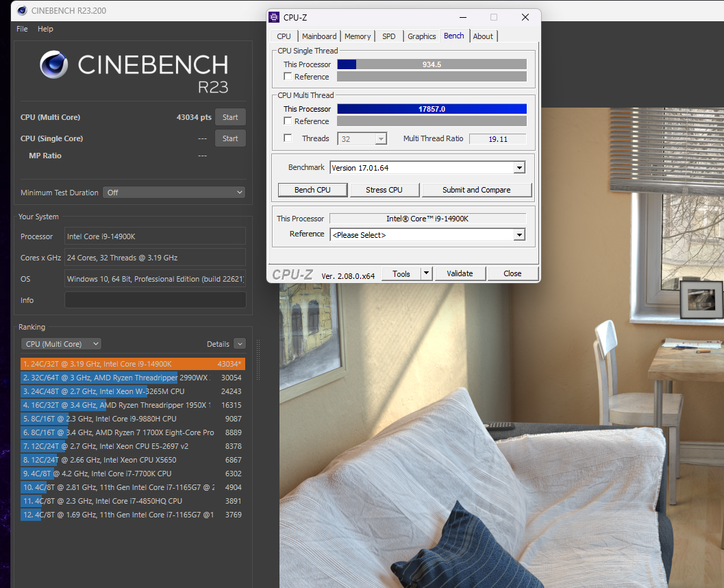Screen dimensions: 724x588
Task: Click the Multi Thread Reference bar
Action: point(432,121)
